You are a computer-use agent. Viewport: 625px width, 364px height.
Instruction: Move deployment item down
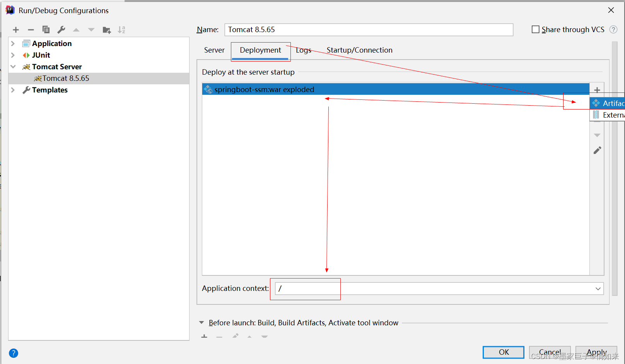(597, 135)
